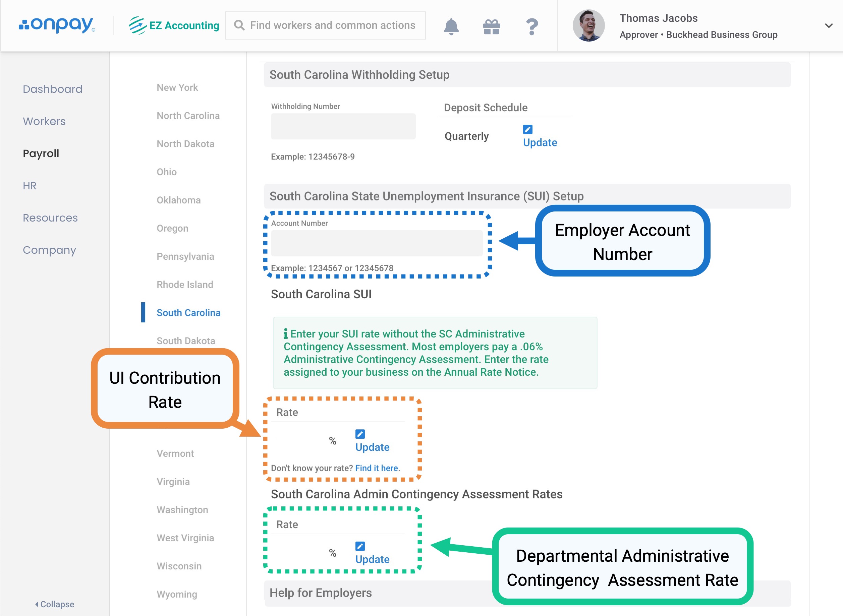The height and width of the screenshot is (616, 843).
Task: Click the gift rewards icon
Action: coord(491,26)
